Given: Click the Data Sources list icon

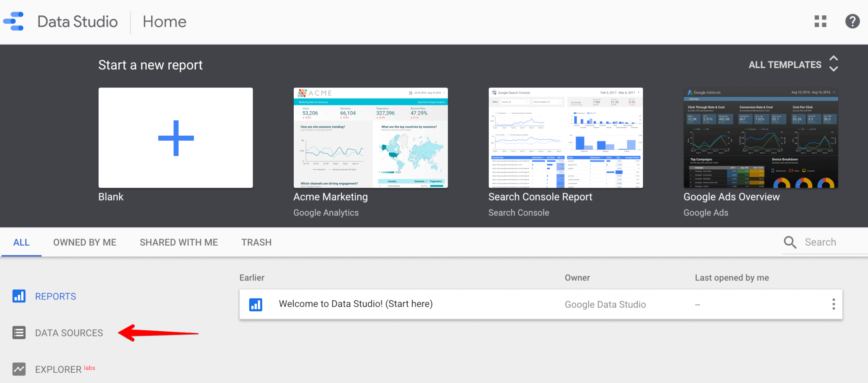Looking at the screenshot, I should tap(19, 333).
